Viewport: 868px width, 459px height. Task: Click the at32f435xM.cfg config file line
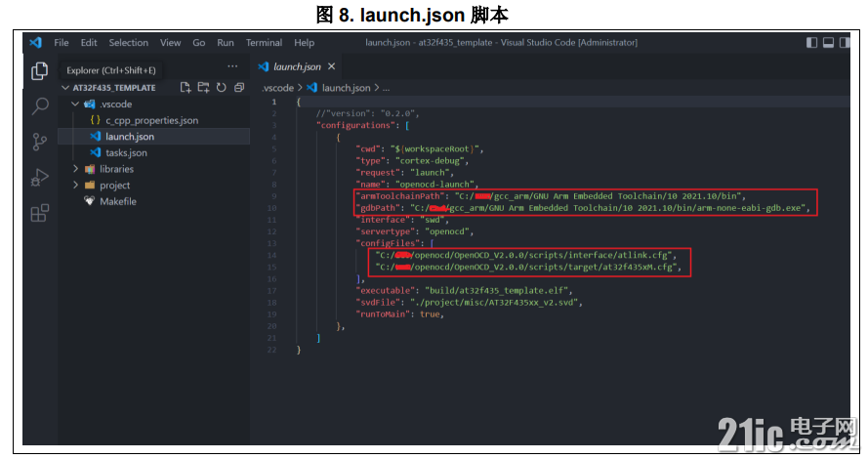tap(526, 267)
